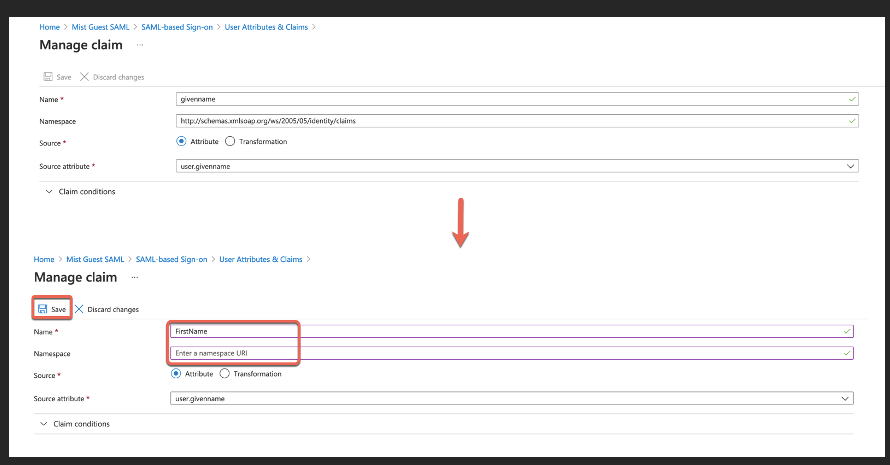Pick the Attribute radio in the upper panel
This screenshot has width=890, height=465.
pos(181,142)
